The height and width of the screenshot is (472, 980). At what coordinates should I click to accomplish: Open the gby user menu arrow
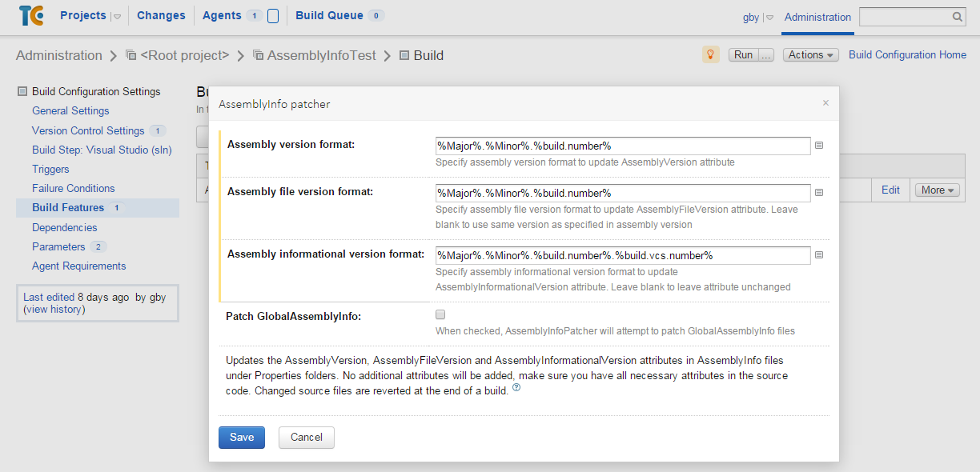(769, 18)
